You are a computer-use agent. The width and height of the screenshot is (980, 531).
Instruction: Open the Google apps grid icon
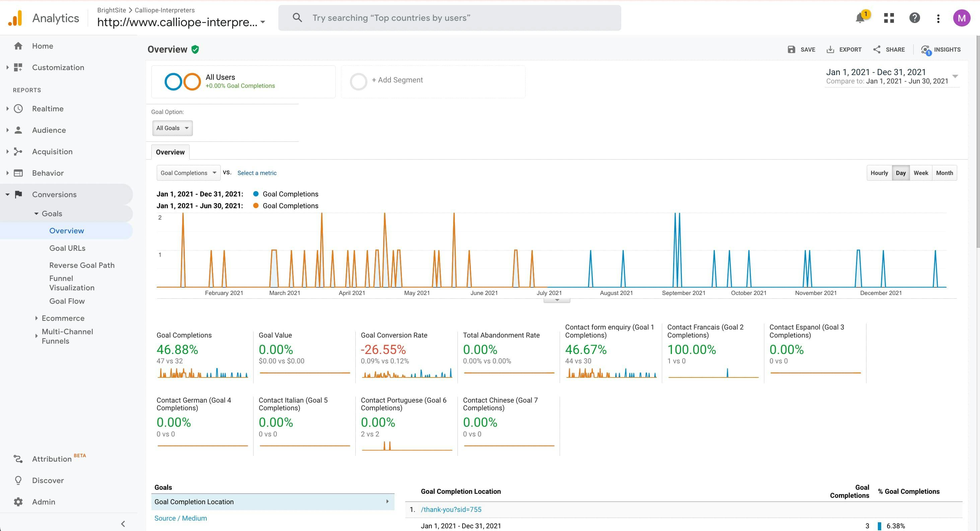click(889, 18)
